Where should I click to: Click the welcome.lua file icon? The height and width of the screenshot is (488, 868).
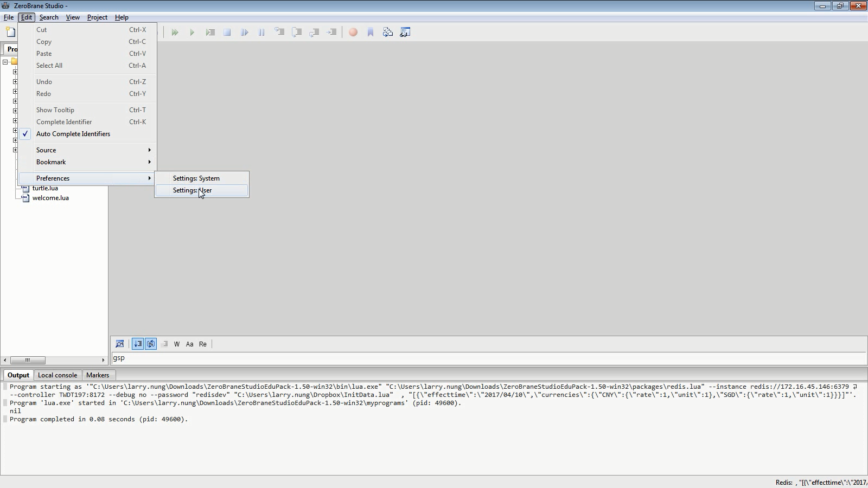[25, 198]
